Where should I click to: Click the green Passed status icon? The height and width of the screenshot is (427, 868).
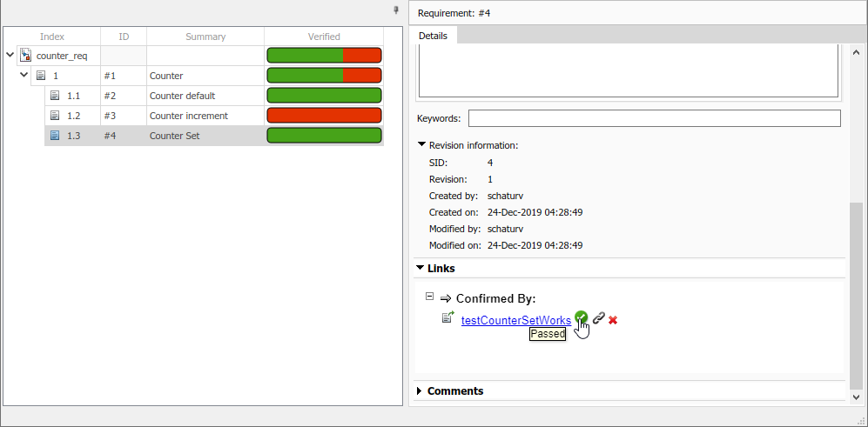click(581, 317)
